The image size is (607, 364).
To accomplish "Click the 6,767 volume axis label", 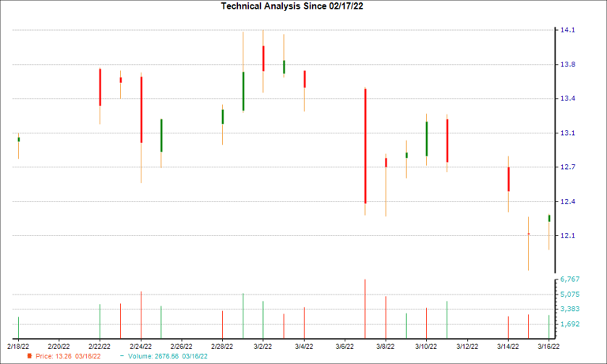I will [570, 280].
